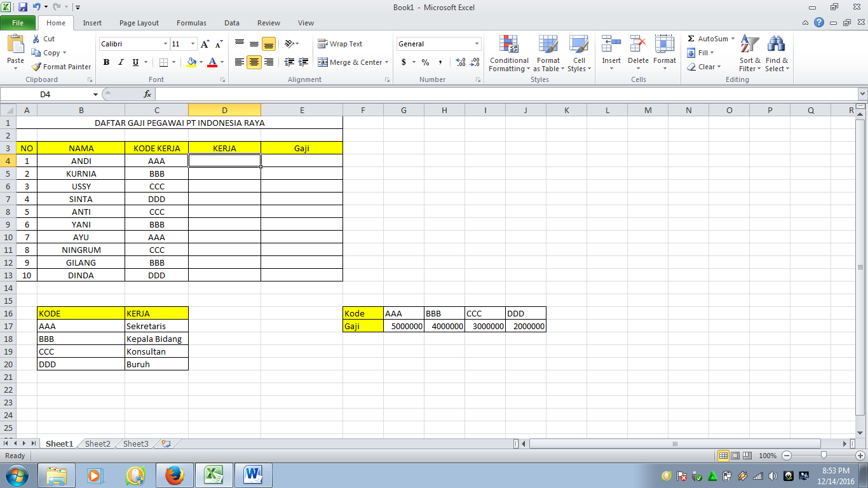Toggle bold formatting on the selected cell
Viewport: 868px width, 488px height.
(106, 62)
